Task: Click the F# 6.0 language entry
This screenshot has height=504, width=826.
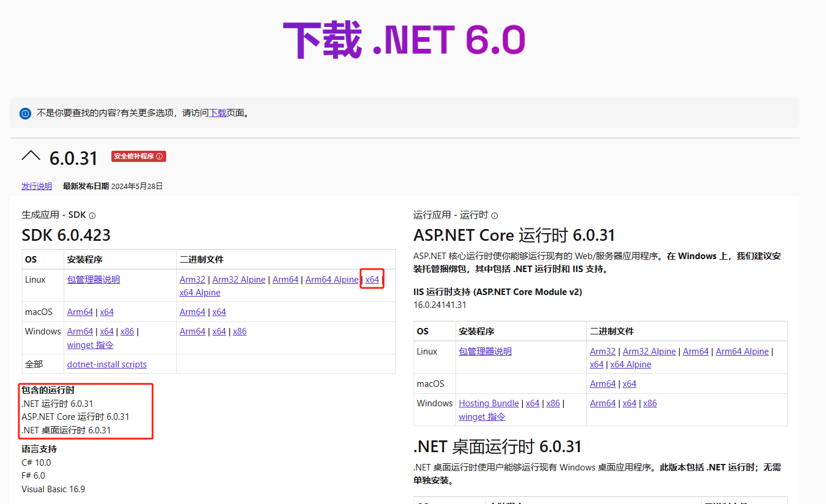Action: click(33, 476)
